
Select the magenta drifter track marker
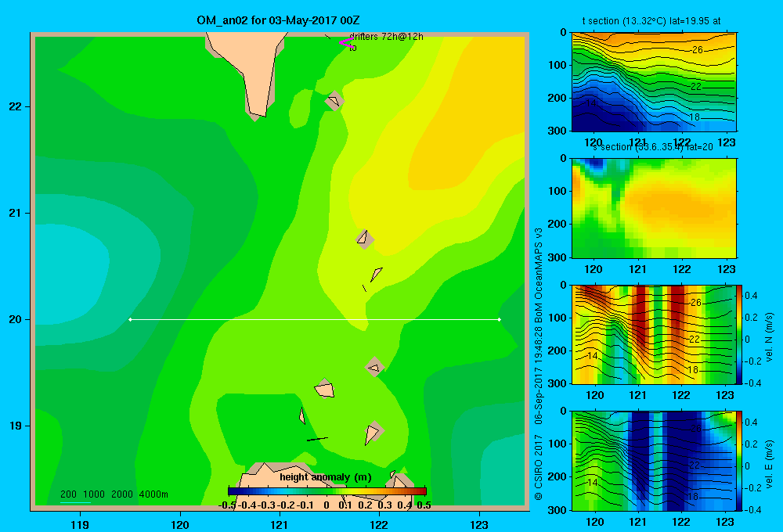346,43
